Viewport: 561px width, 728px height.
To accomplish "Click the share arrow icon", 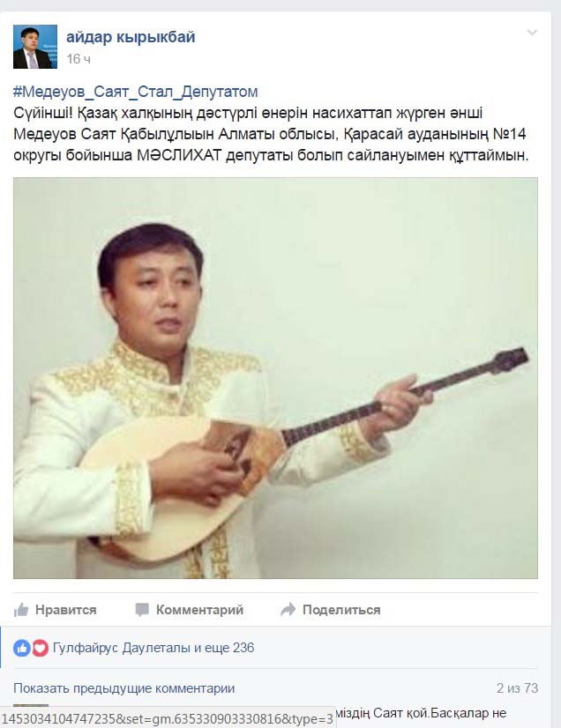I will click(288, 610).
